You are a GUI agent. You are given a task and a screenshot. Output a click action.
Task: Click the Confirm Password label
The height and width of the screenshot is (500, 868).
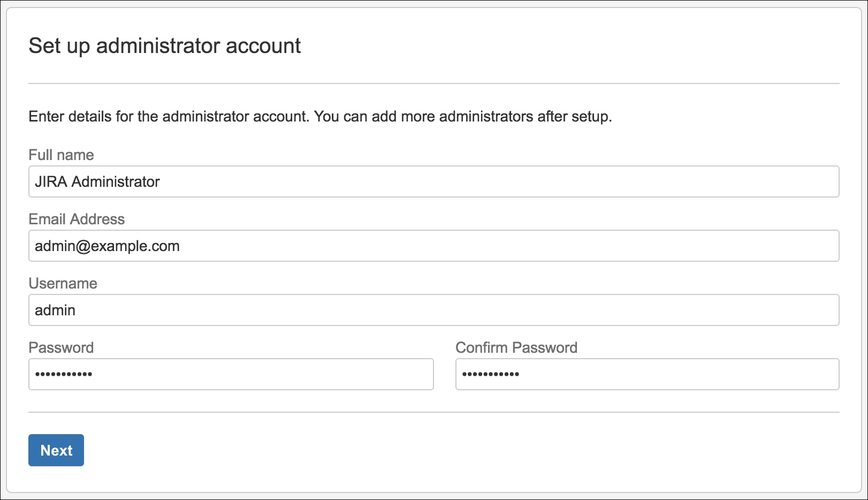click(x=516, y=347)
